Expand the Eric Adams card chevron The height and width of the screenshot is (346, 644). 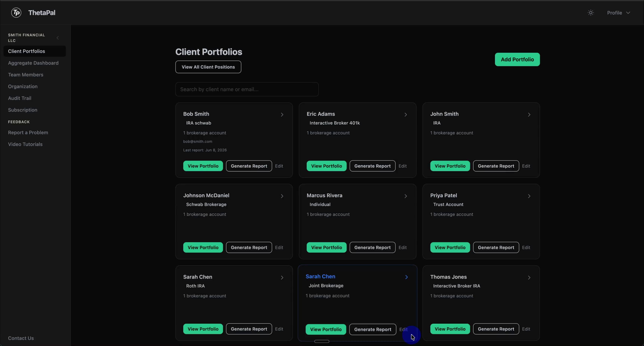(406, 115)
